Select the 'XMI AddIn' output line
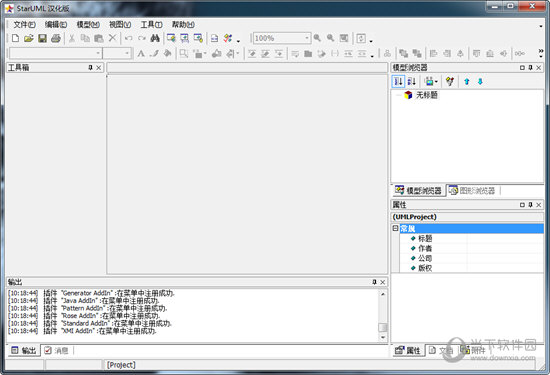 tap(82, 331)
